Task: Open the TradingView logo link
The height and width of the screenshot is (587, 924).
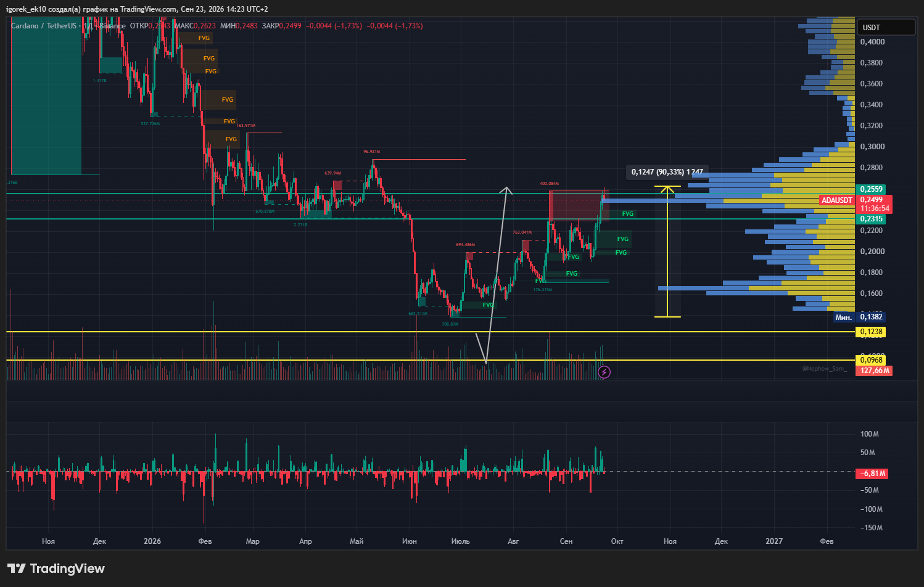Action: [56, 569]
